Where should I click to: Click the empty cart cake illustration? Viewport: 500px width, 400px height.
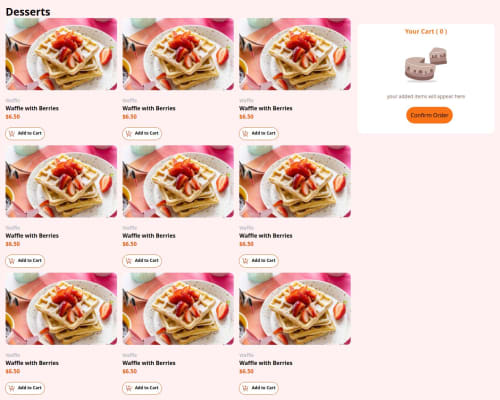coord(426,65)
